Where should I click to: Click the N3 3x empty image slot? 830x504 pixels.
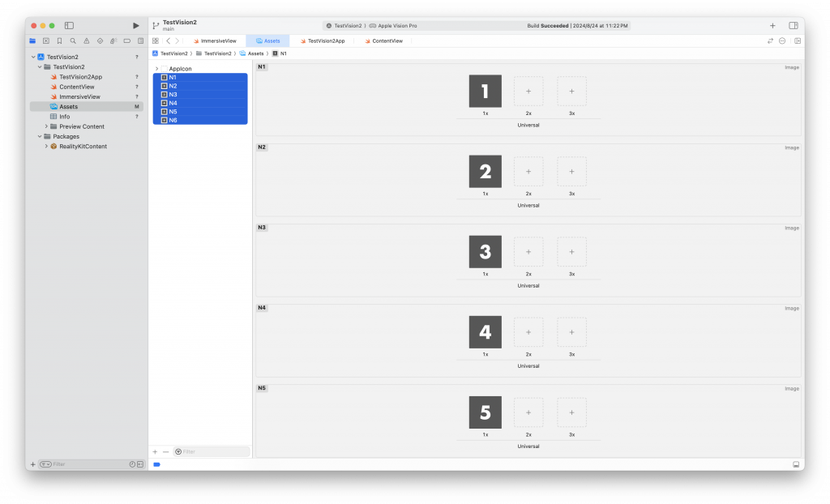coord(571,252)
